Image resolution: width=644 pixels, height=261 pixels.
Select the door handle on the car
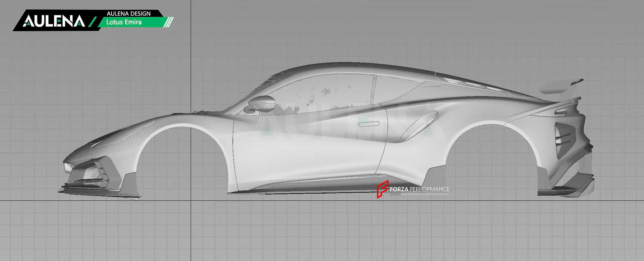click(369, 124)
